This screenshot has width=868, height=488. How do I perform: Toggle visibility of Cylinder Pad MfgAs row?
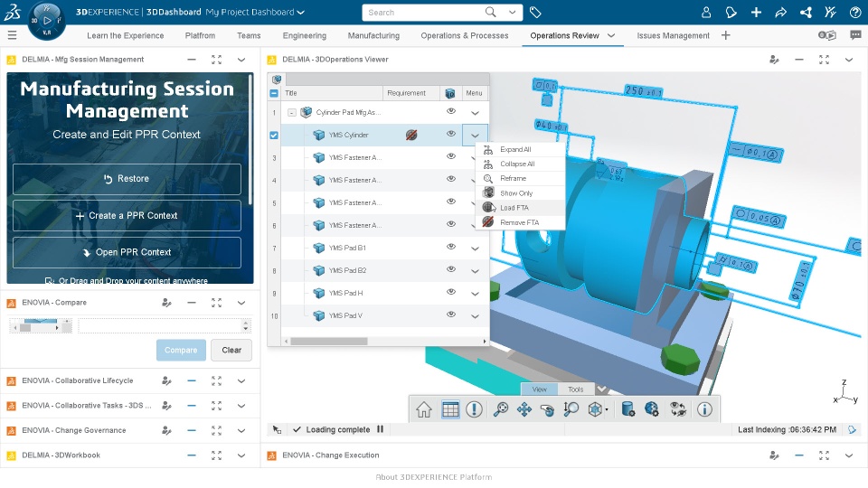click(451, 111)
